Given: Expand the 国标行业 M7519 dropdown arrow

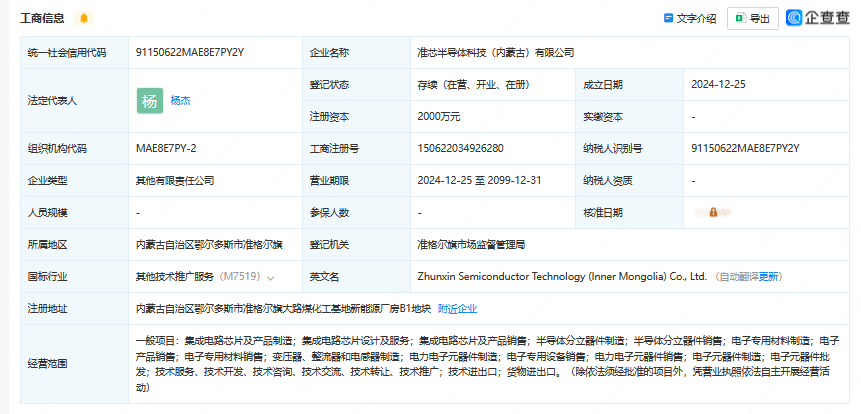Looking at the screenshot, I should [x=271, y=278].
